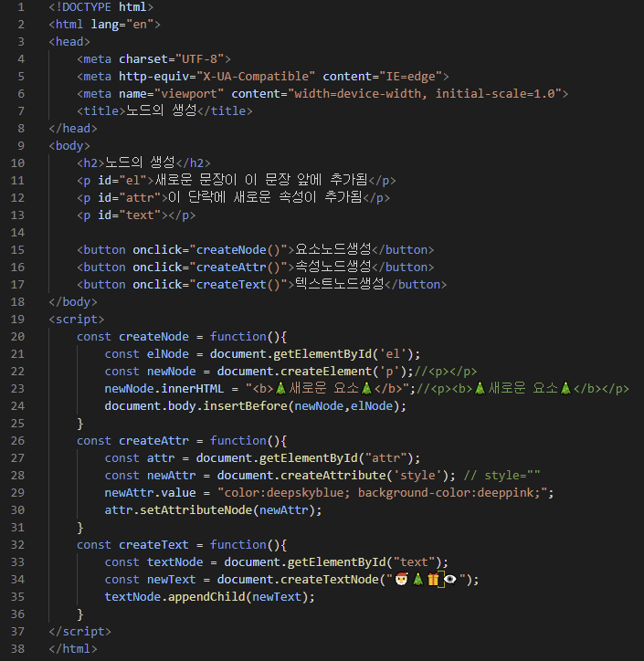Viewport: 644px width, 661px height.
Task: Click line number 19 beside the script tag
Action: coord(17,320)
